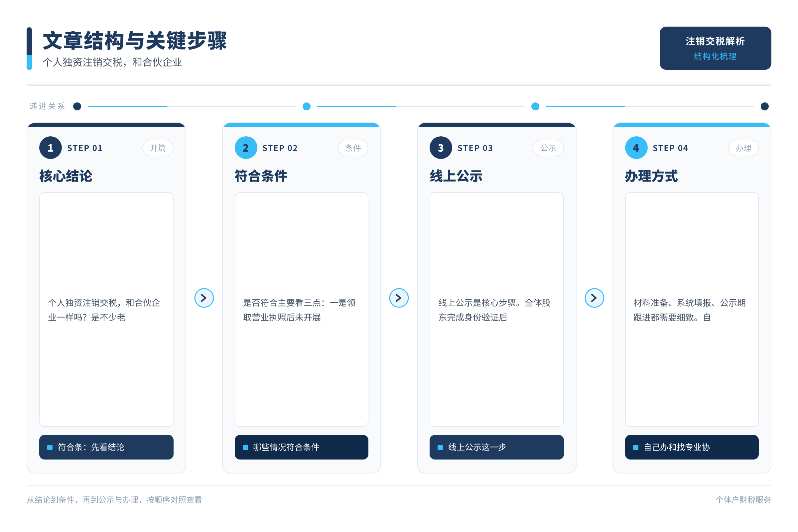Click the 符合条件 heading
The width and height of the screenshot is (798, 532).
pyautogui.click(x=261, y=176)
